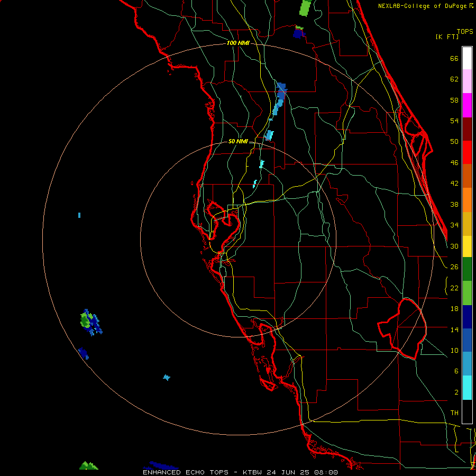The width and height of the screenshot is (476, 476).
Task: Pick the cyan 6 kft legend swatch
Action: (467, 388)
